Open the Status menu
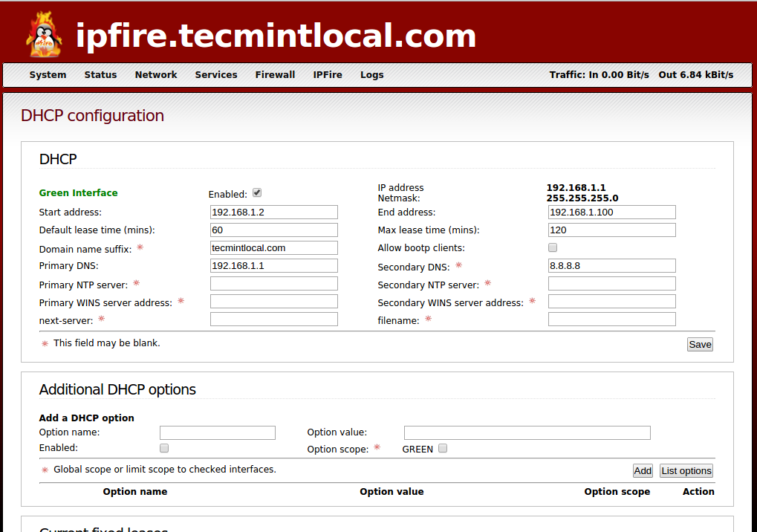757x532 pixels. click(100, 75)
